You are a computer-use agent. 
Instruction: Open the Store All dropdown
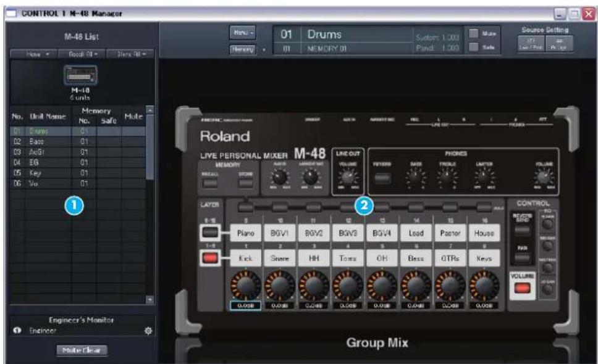coord(130,54)
